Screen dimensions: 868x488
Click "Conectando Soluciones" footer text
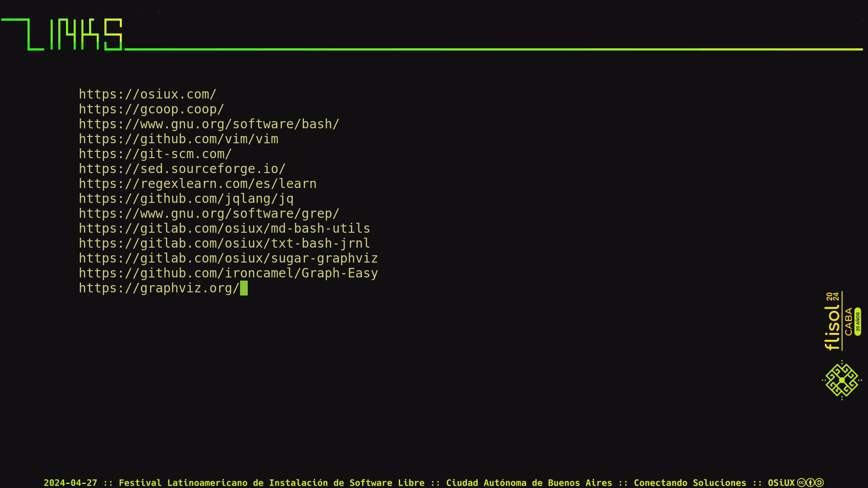[x=690, y=483]
